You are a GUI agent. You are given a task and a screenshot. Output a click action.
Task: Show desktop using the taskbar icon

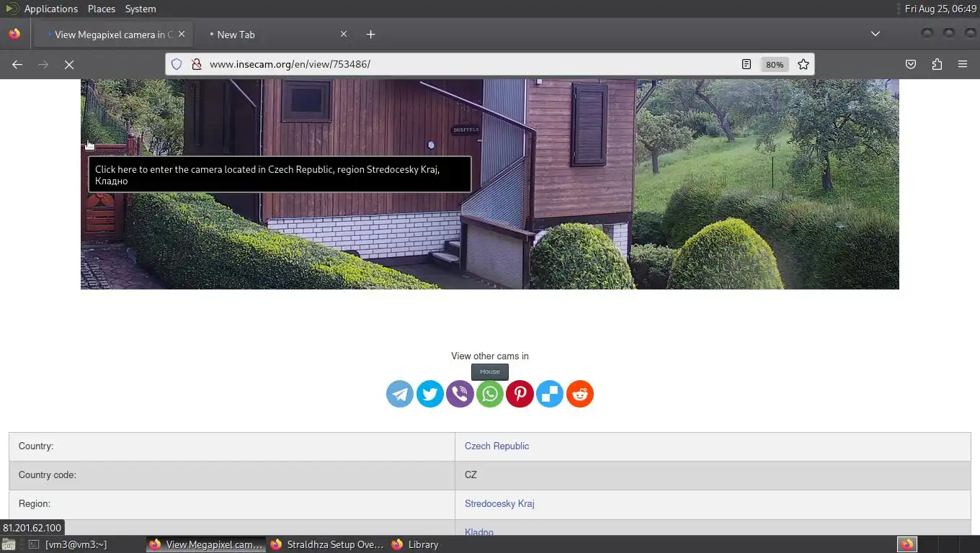point(9,544)
